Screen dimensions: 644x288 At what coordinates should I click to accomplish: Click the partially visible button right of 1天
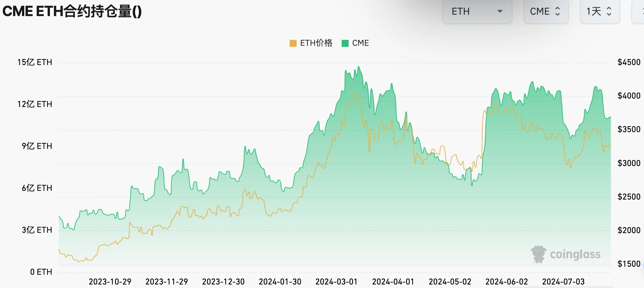pyautogui.click(x=639, y=12)
